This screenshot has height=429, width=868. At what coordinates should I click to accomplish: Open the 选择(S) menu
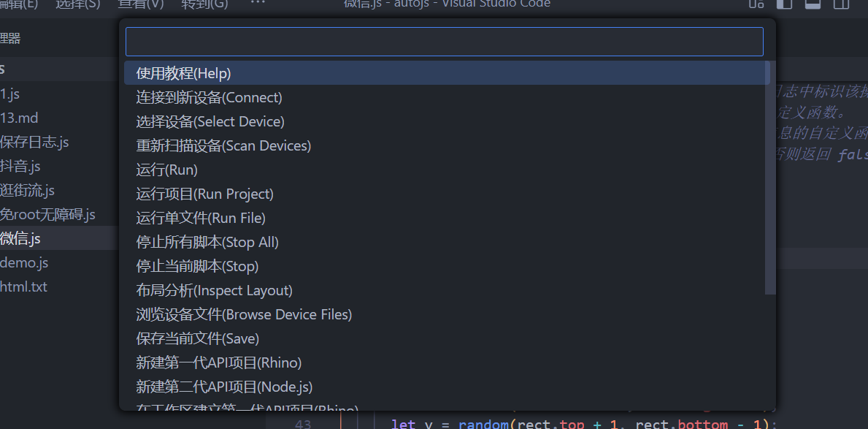(x=78, y=4)
